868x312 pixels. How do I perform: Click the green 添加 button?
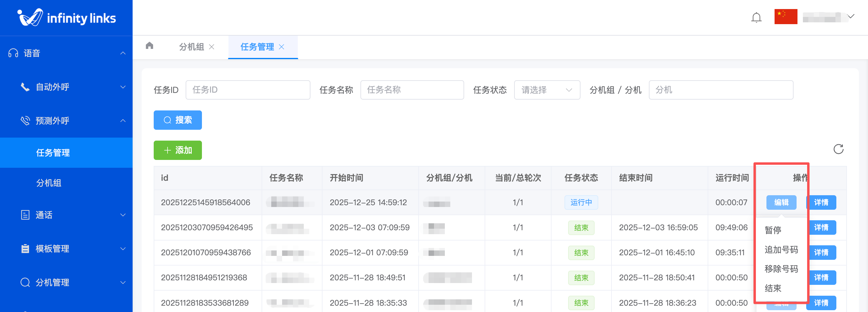(178, 150)
